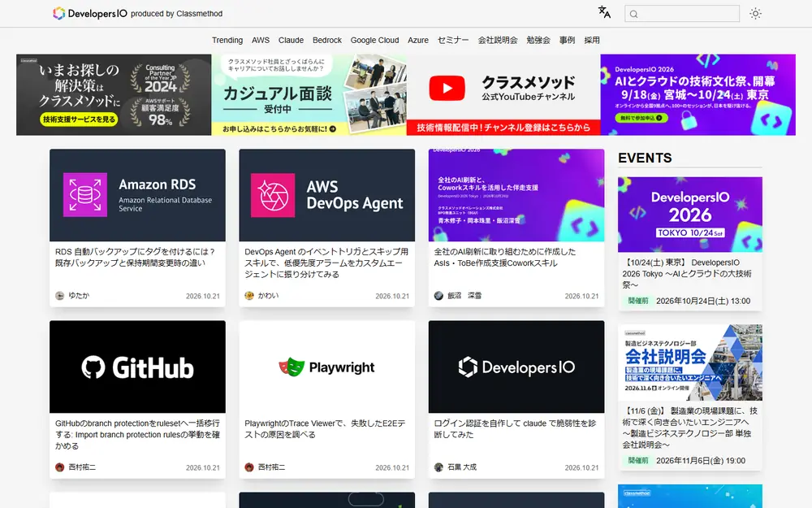The height and width of the screenshot is (508, 812).
Task: Click the pink Amazon RDS database icon
Action: tap(85, 195)
